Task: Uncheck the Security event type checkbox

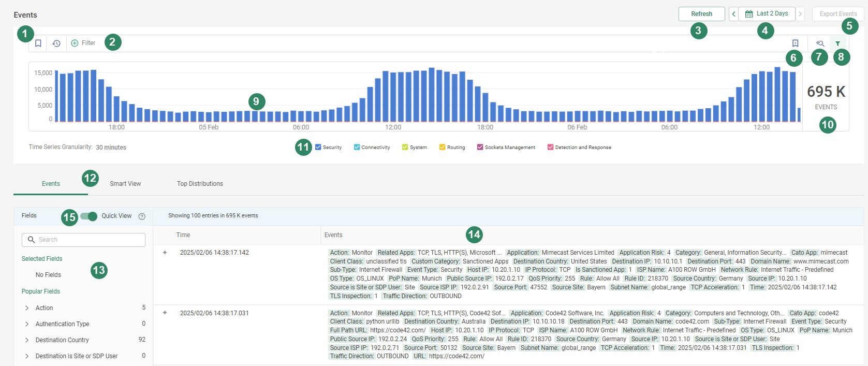Action: tap(318, 147)
